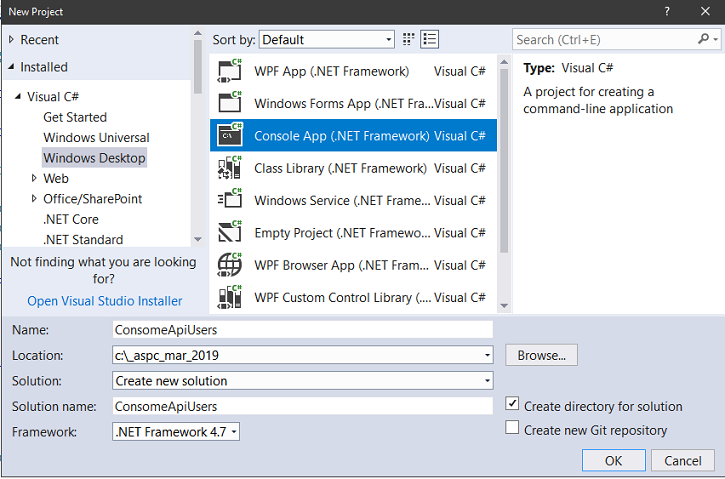Select the Class Library template icon

[x=230, y=167]
